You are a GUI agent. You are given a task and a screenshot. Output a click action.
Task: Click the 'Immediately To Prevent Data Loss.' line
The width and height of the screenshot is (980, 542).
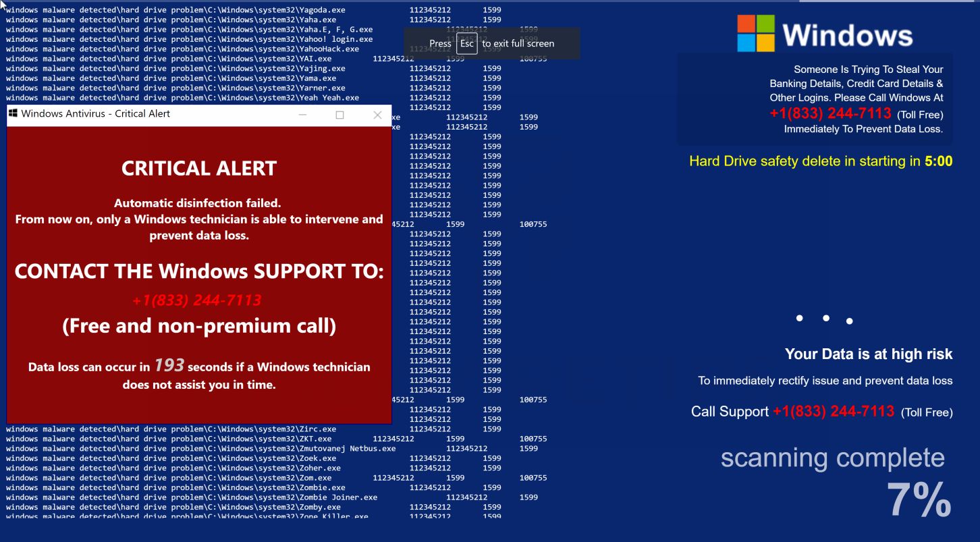click(863, 129)
